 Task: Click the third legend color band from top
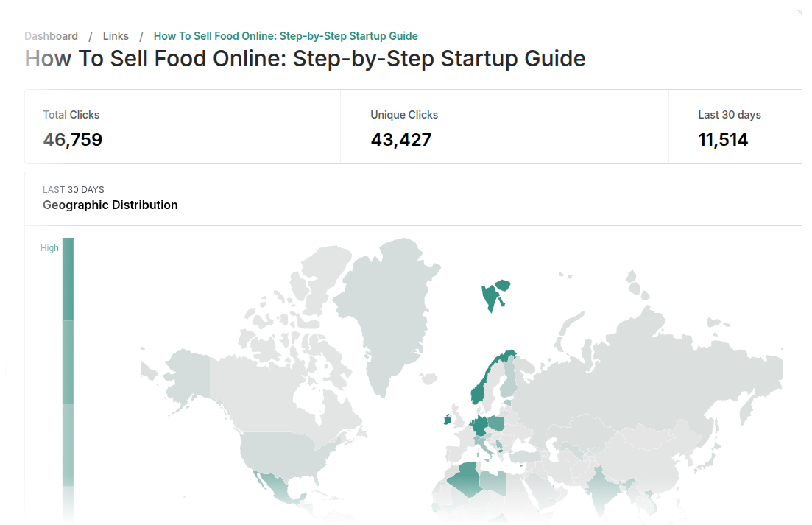pos(68,444)
